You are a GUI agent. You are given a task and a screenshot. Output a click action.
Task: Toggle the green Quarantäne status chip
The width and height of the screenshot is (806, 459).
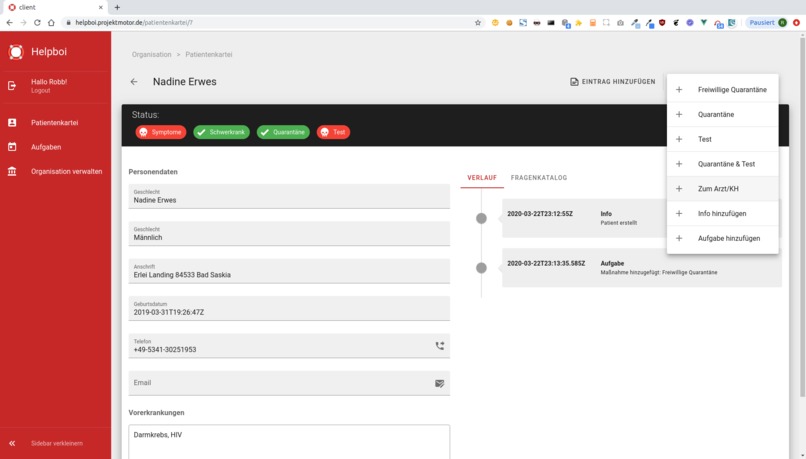click(x=283, y=132)
